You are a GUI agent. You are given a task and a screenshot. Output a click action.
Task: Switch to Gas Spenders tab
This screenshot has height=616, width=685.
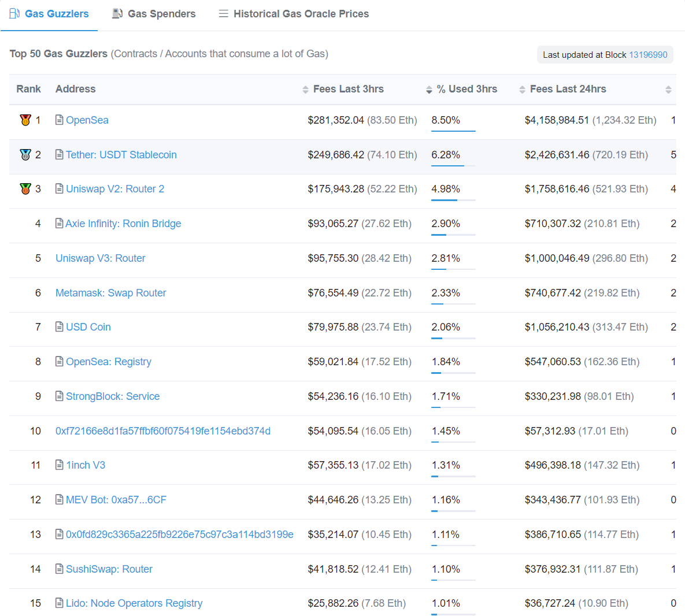tap(154, 14)
